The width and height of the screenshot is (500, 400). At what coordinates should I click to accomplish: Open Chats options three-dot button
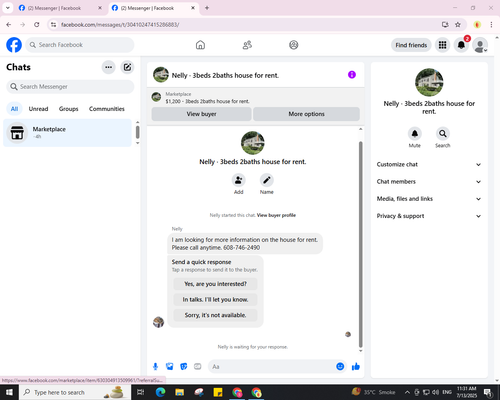pos(108,67)
